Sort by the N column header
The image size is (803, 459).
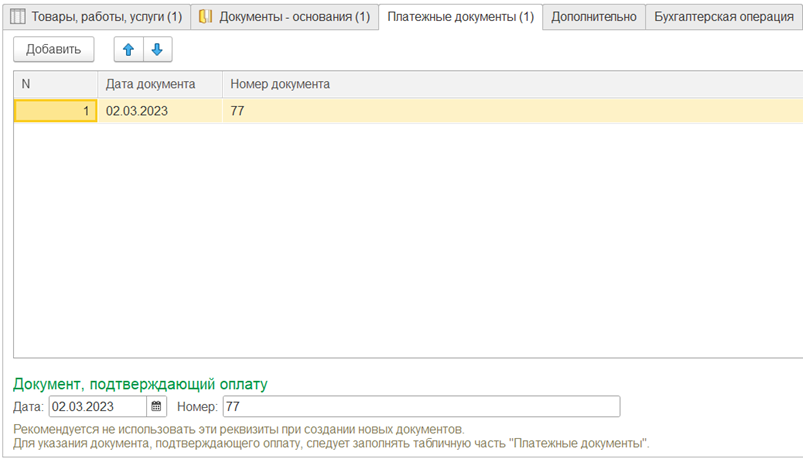pyautogui.click(x=55, y=84)
